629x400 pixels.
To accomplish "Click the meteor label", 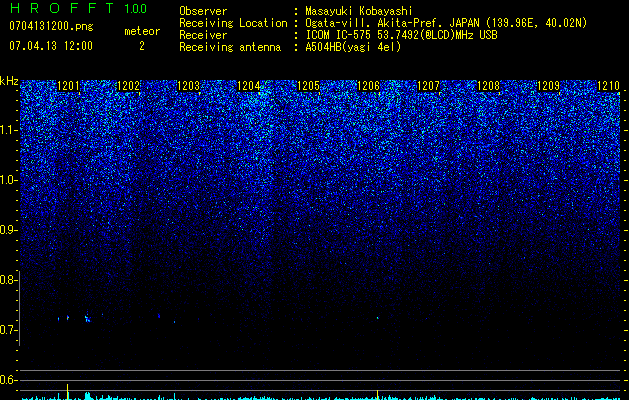I will point(142,31).
